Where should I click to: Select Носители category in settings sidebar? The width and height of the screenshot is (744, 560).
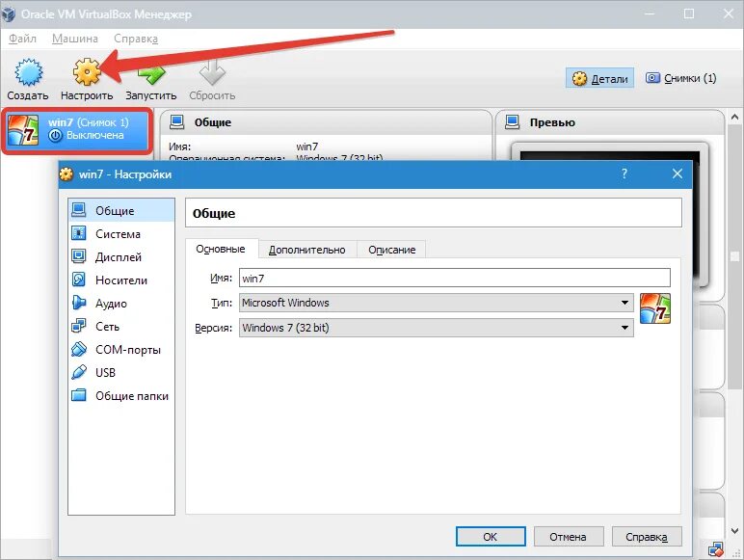coord(121,280)
